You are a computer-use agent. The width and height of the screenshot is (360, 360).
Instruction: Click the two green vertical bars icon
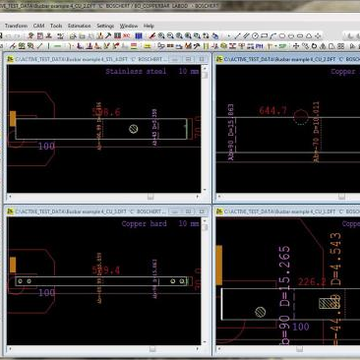[x=206, y=46]
